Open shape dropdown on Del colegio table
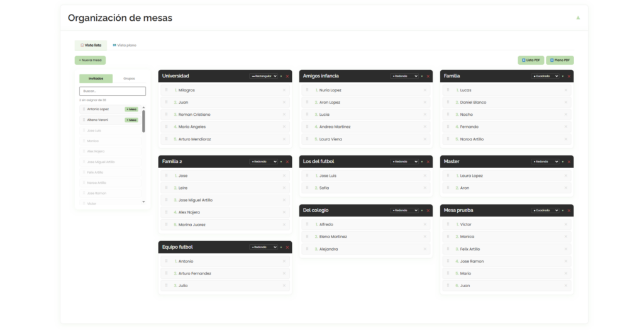The height and width of the screenshot is (330, 644). pyautogui.click(x=404, y=210)
